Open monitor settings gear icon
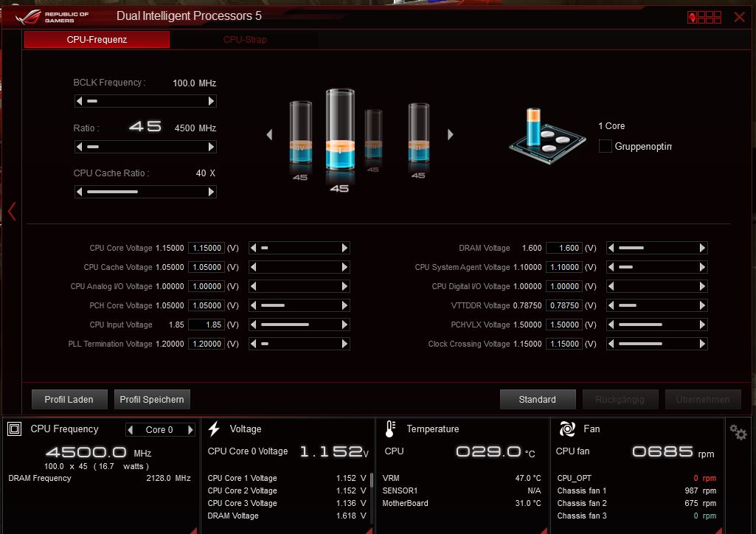 738,431
